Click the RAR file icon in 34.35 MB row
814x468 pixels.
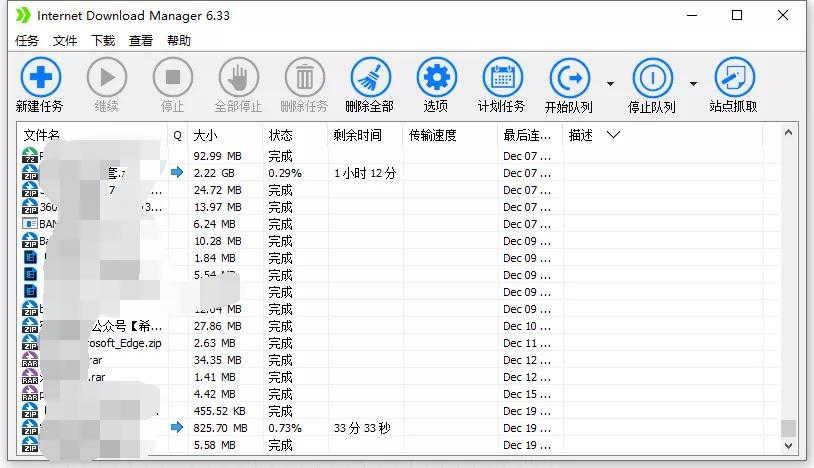coord(30,360)
